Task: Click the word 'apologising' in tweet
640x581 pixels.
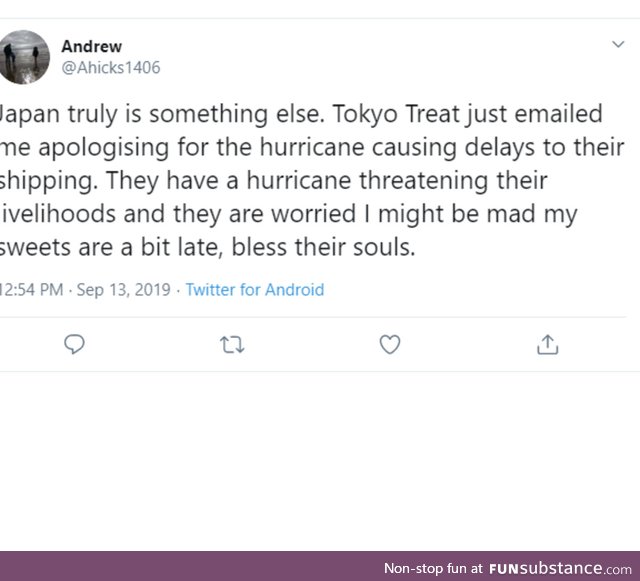Action: point(103,147)
